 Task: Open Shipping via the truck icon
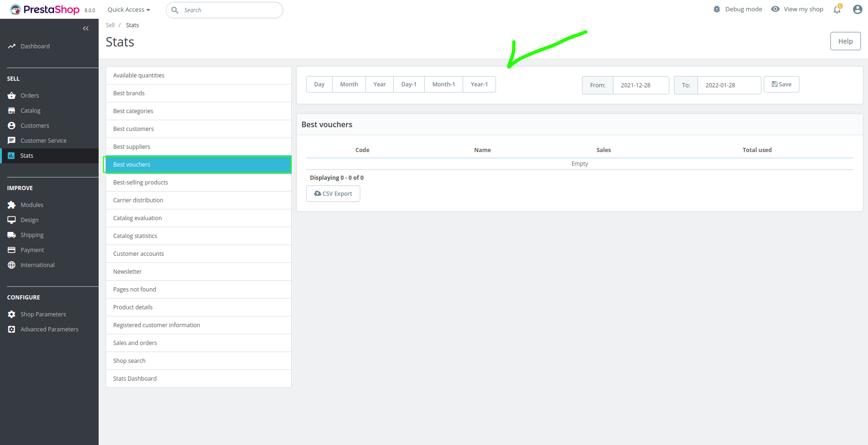tap(11, 235)
